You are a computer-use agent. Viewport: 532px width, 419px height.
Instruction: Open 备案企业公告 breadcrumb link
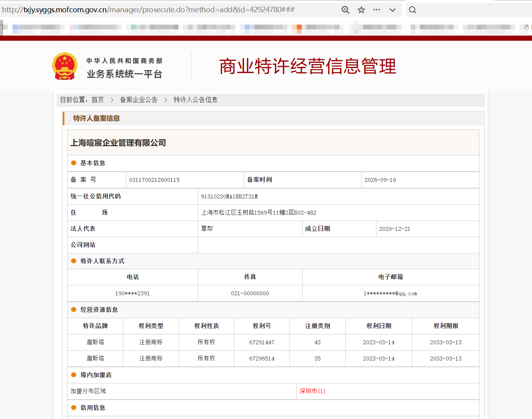[139, 100]
